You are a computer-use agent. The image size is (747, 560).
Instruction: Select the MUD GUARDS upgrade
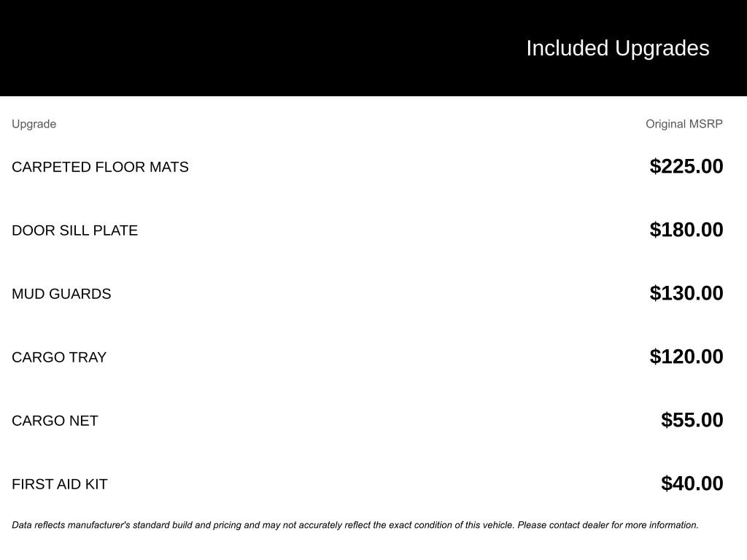(x=61, y=294)
